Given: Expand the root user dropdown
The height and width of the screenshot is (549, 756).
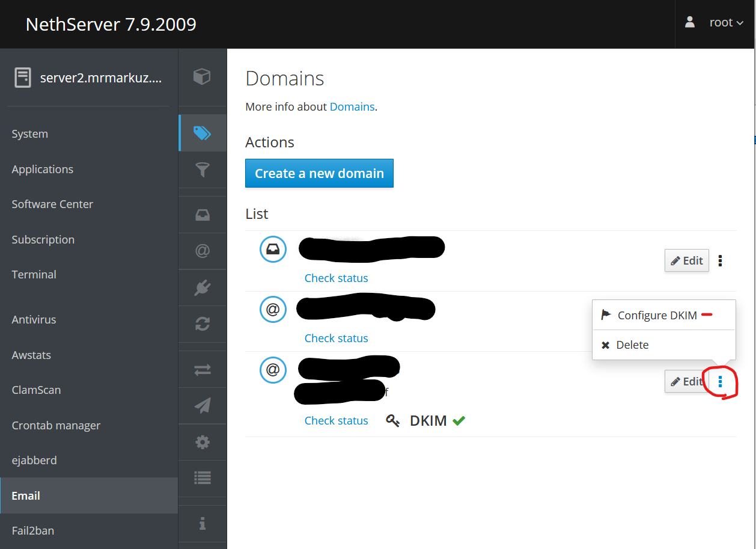Looking at the screenshot, I should 727,23.
